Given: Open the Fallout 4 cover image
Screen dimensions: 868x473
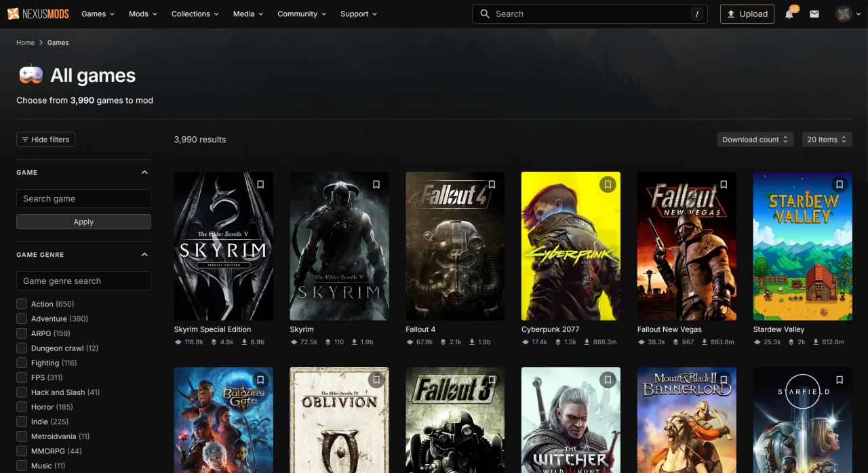Looking at the screenshot, I should 455,246.
